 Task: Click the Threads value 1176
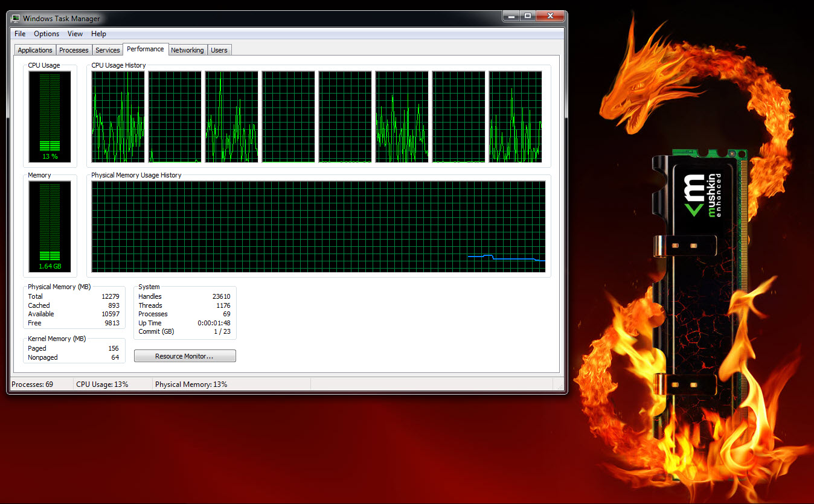point(223,305)
